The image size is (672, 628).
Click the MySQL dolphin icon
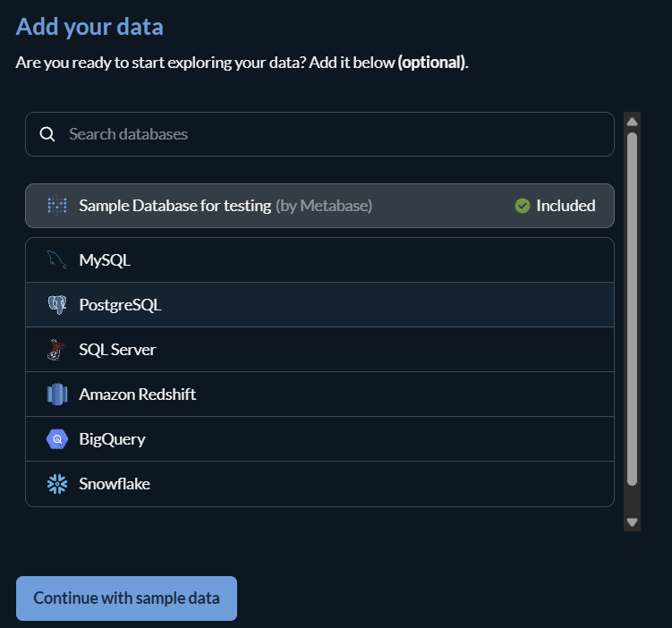point(57,260)
